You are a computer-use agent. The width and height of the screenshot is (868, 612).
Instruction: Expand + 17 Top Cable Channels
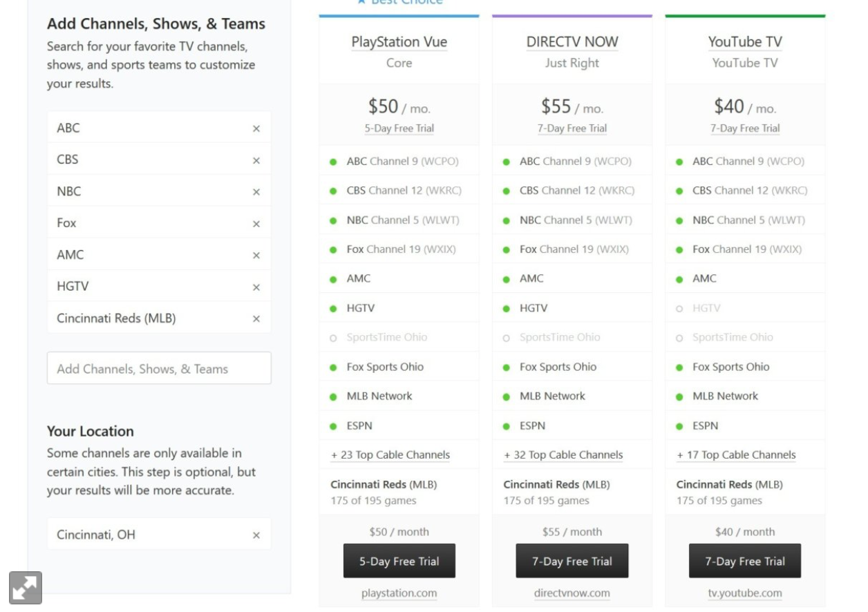(x=736, y=455)
